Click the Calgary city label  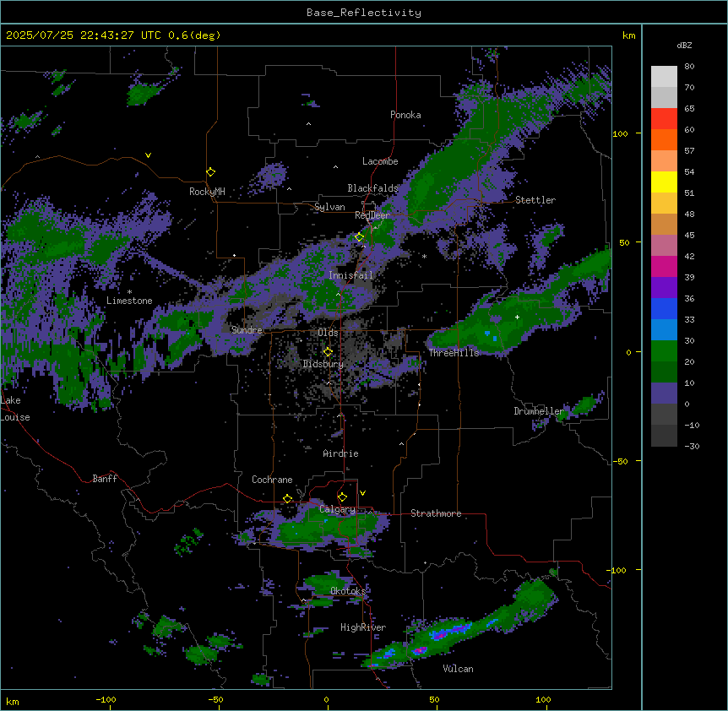click(x=337, y=509)
